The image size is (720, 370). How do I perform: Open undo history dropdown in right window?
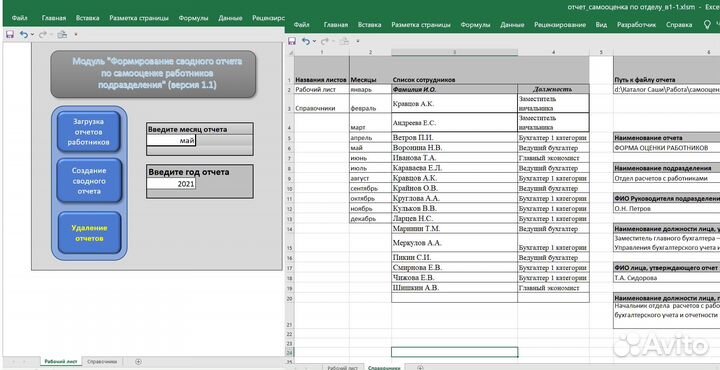(315, 41)
